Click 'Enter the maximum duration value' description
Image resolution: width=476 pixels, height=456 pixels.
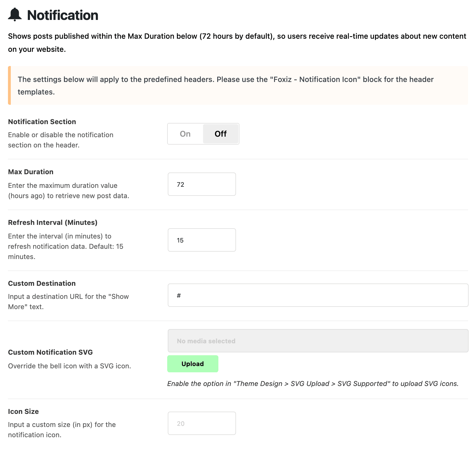coord(69,190)
